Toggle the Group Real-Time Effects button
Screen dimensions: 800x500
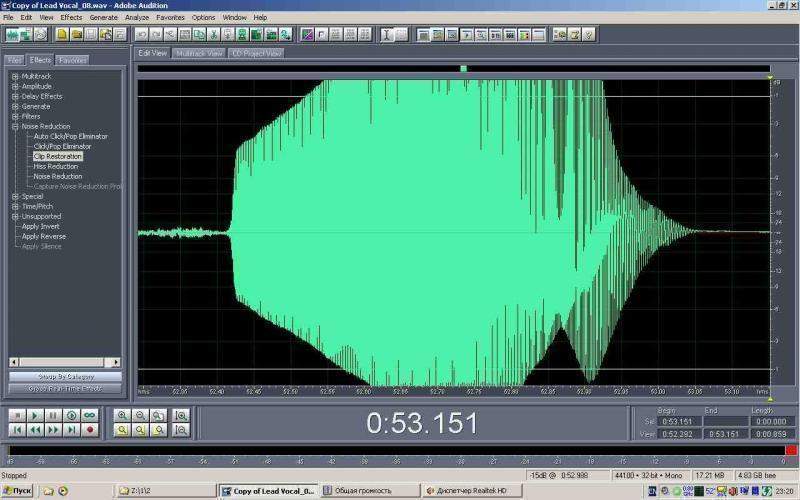point(65,388)
